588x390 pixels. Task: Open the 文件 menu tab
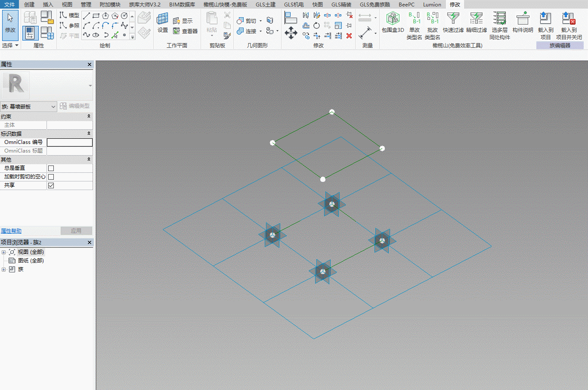(x=9, y=4)
